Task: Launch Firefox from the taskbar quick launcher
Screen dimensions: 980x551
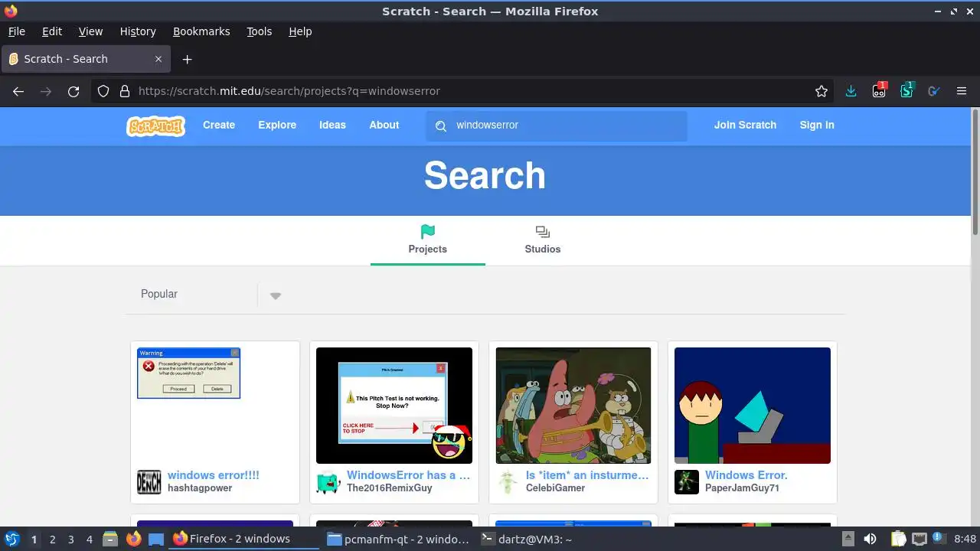Action: tap(134, 539)
